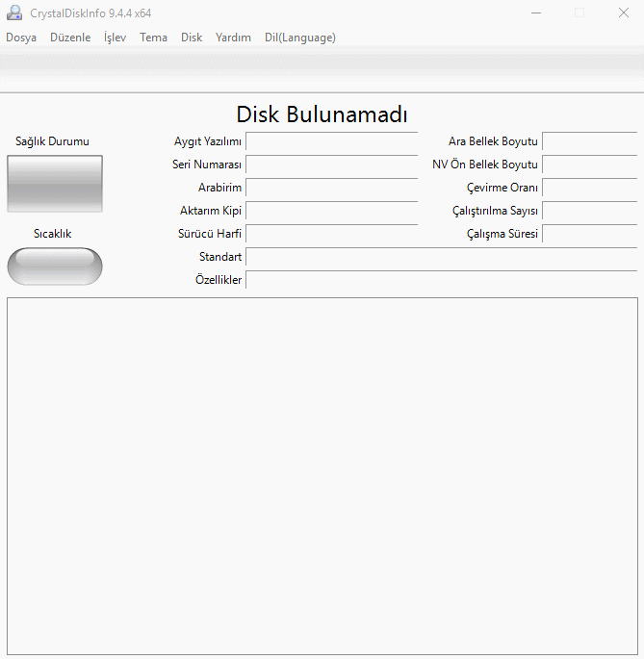This screenshot has width=644, height=659.
Task: Open the İşlev menu
Action: point(115,38)
